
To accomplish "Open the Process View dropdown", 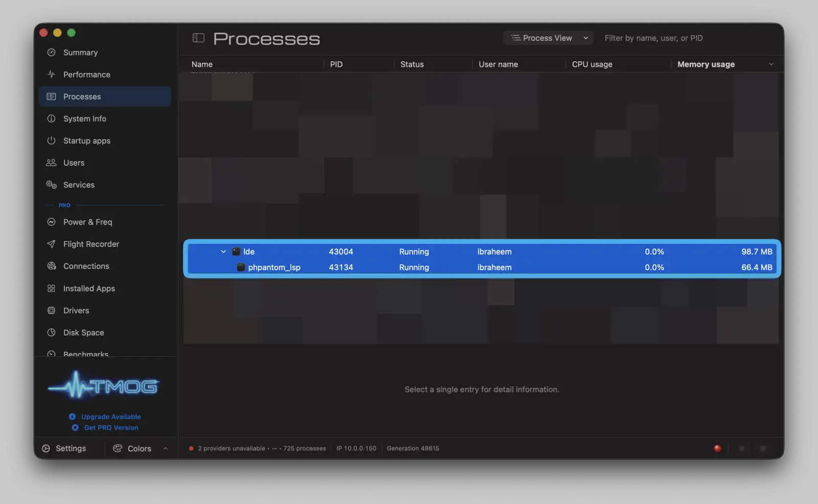I will (x=548, y=38).
